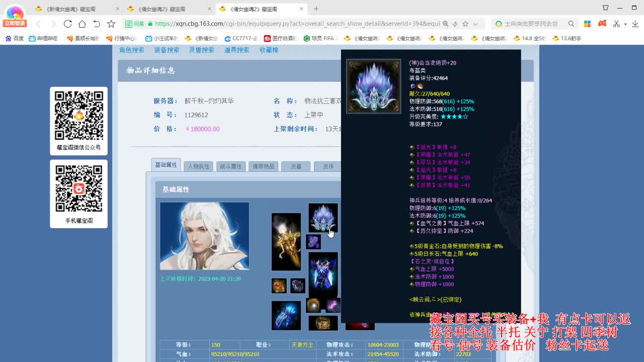This screenshot has height=362, width=644.
Task: Select the 哔哩哔哩 bookmark icon
Action: (32, 38)
